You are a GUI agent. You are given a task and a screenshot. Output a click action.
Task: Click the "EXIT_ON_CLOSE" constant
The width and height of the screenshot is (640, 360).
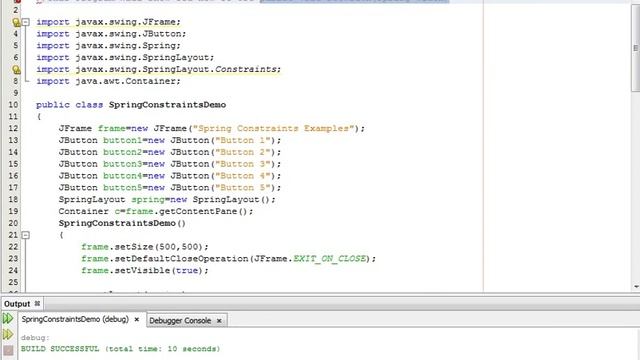[x=329, y=259]
